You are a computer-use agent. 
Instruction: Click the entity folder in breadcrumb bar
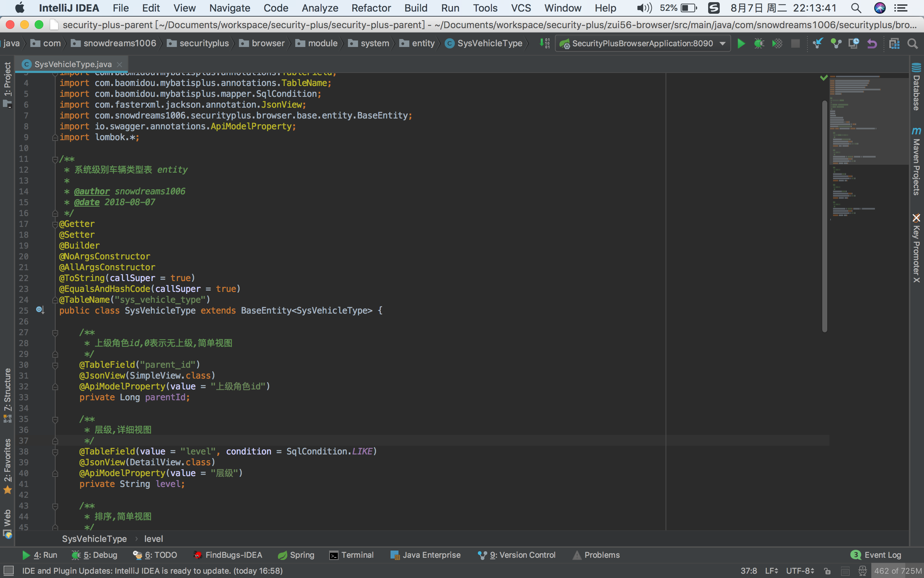(417, 44)
